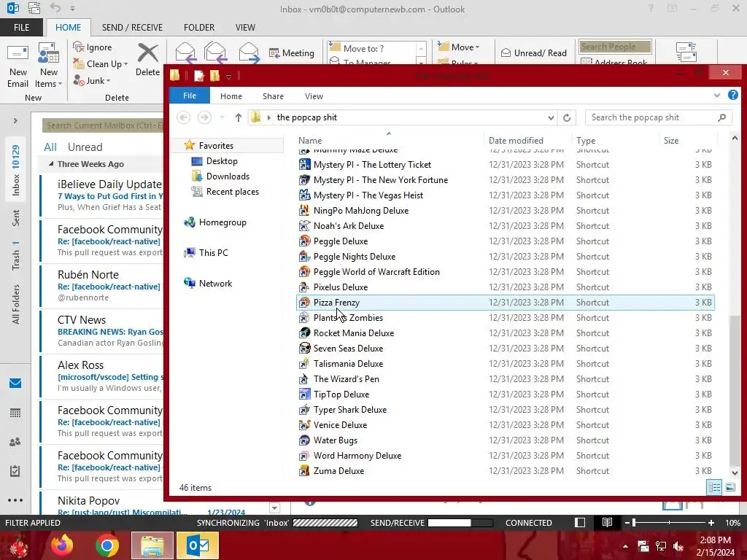Click the Outlook zoom in plus button
The image size is (747, 560).
pyautogui.click(x=711, y=523)
